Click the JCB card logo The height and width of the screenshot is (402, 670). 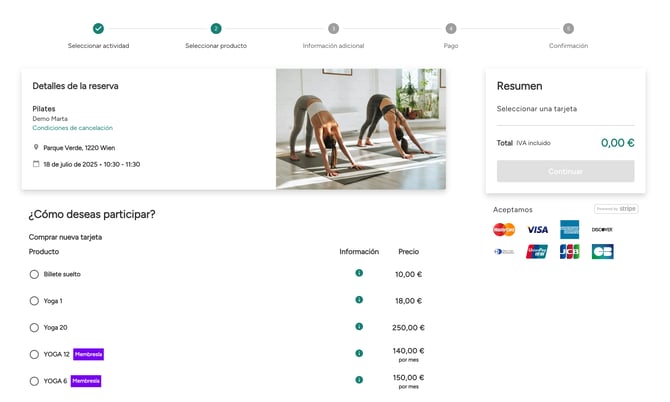(x=570, y=252)
